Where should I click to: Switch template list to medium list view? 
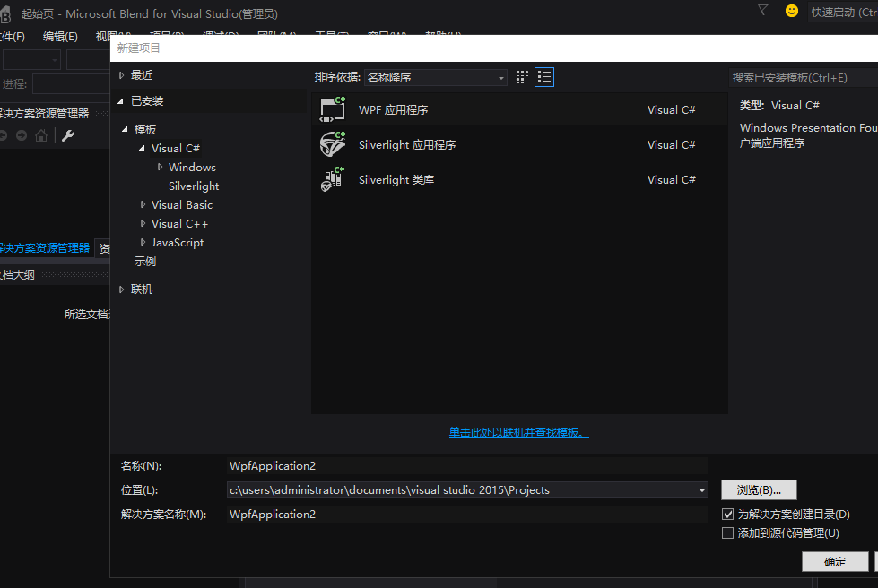pos(544,77)
